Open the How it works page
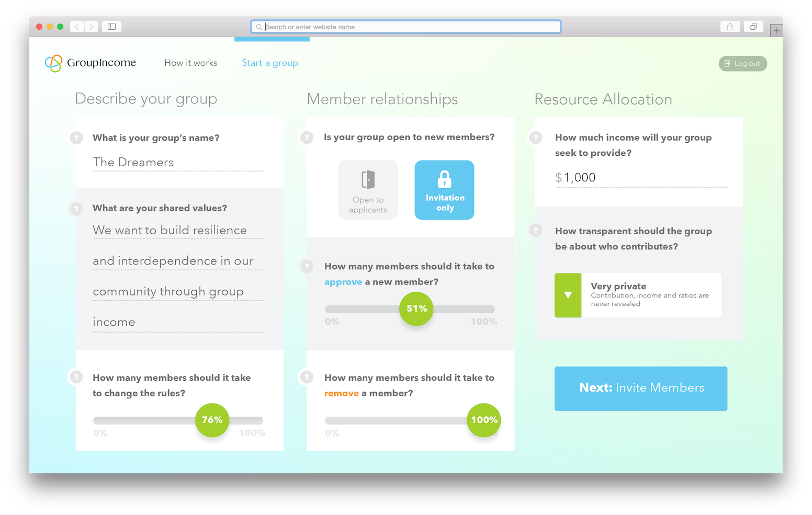Image resolution: width=812 pixels, height=515 pixels. click(191, 63)
